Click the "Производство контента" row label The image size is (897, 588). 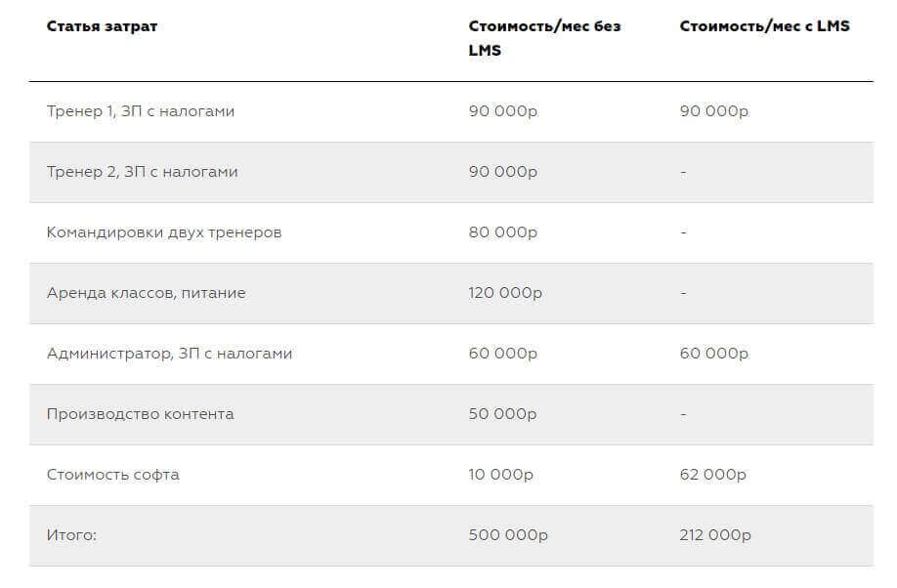click(141, 414)
